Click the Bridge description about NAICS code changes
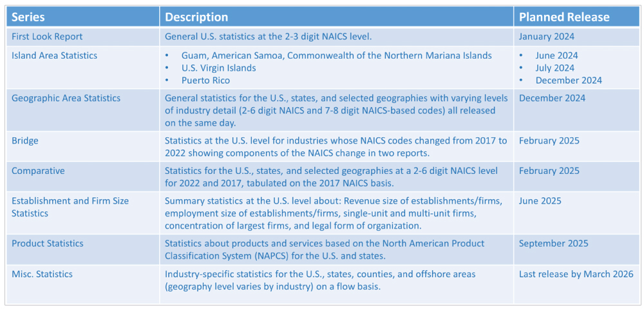This screenshot has width=644, height=310. pyautogui.click(x=336, y=146)
